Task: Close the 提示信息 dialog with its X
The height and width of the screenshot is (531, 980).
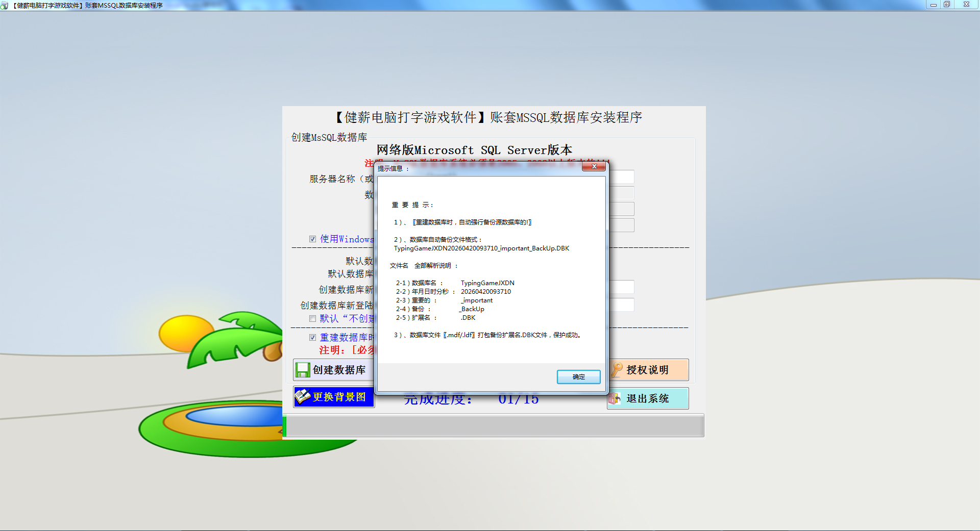Action: coord(594,166)
